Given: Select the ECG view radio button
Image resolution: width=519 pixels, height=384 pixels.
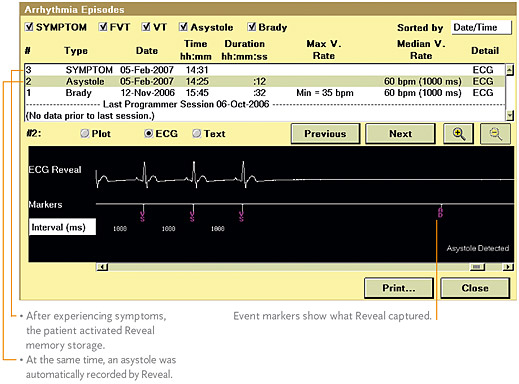Looking at the screenshot, I should coord(148,134).
